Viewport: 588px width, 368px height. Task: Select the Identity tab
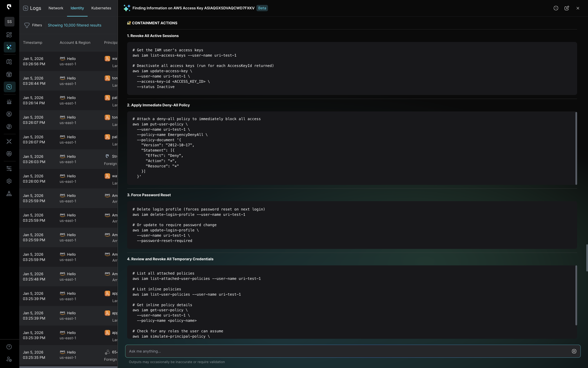tap(77, 8)
